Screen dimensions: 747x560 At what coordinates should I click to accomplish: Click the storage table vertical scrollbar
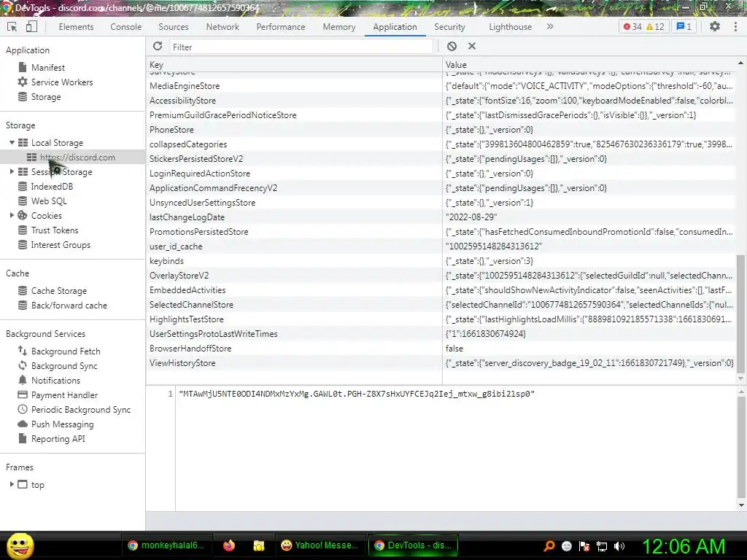point(740,314)
